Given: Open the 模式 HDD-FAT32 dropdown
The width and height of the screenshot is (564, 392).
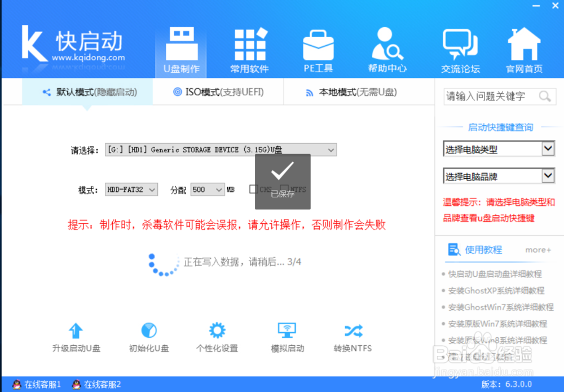Looking at the screenshot, I should (x=131, y=190).
